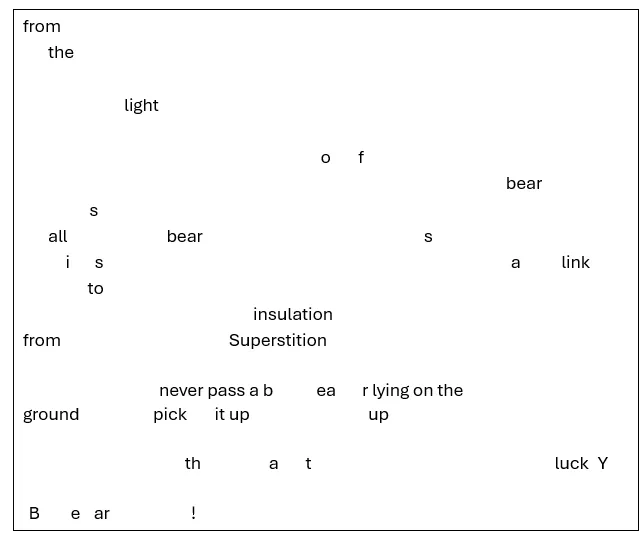Click the capital letter "Y"
The width and height of the screenshot is (639, 541).
(603, 463)
